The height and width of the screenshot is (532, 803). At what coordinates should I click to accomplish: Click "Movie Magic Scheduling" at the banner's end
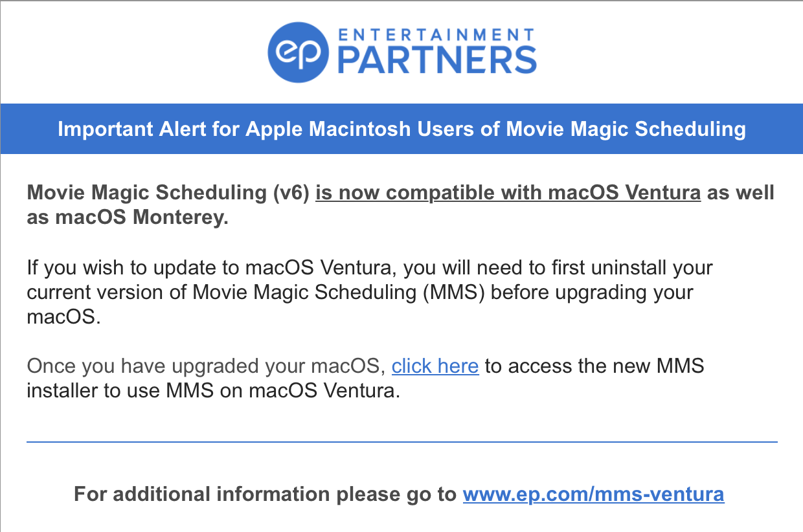626,129
